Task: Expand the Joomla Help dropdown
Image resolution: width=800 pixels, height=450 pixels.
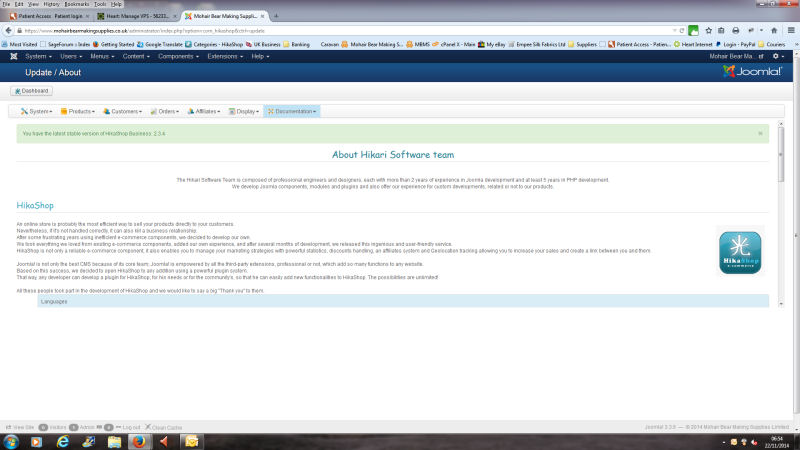Action: pyautogui.click(x=260, y=56)
